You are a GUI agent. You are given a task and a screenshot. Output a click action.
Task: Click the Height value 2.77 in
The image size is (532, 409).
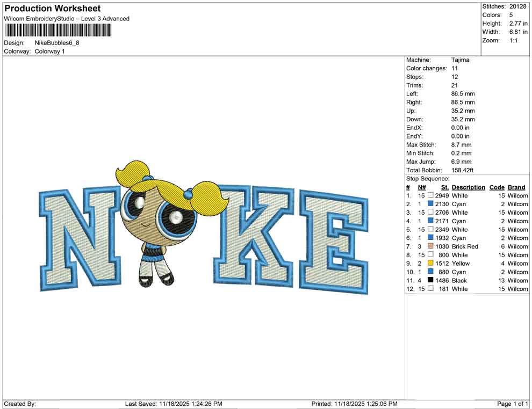coord(519,24)
